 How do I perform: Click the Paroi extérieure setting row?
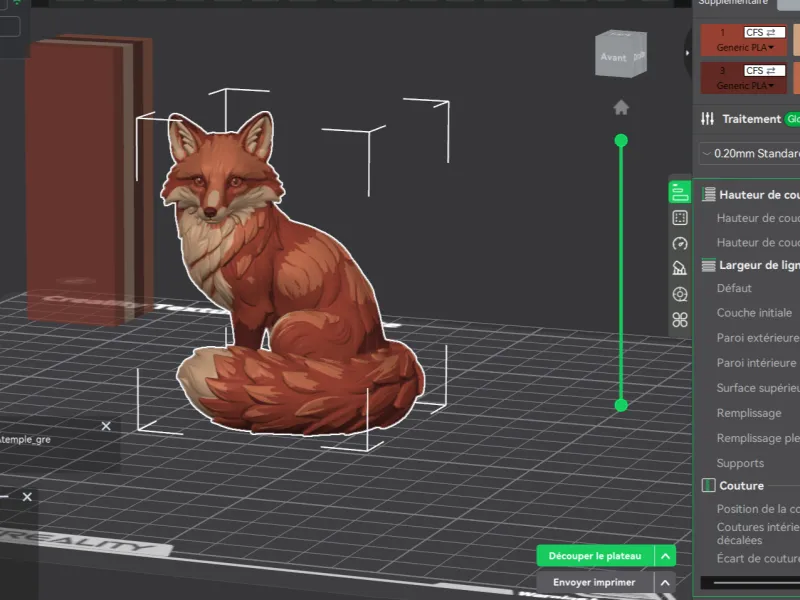tap(758, 338)
